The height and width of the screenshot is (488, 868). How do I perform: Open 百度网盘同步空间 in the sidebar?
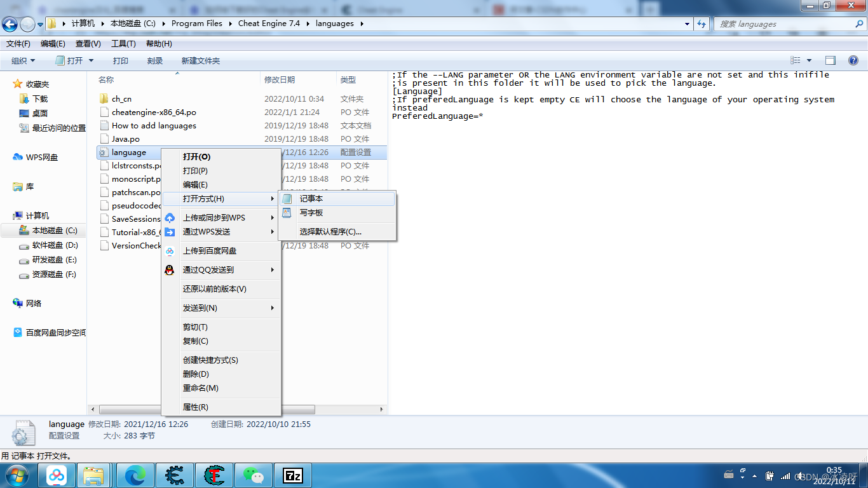[x=50, y=332]
